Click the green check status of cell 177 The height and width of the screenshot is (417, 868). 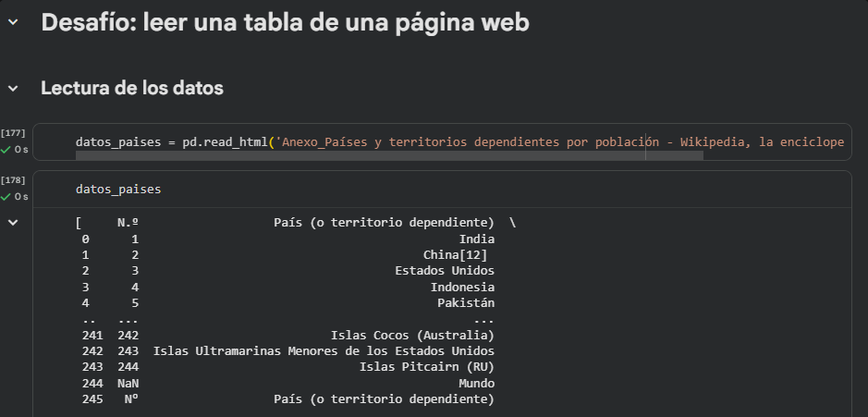[x=6, y=150]
